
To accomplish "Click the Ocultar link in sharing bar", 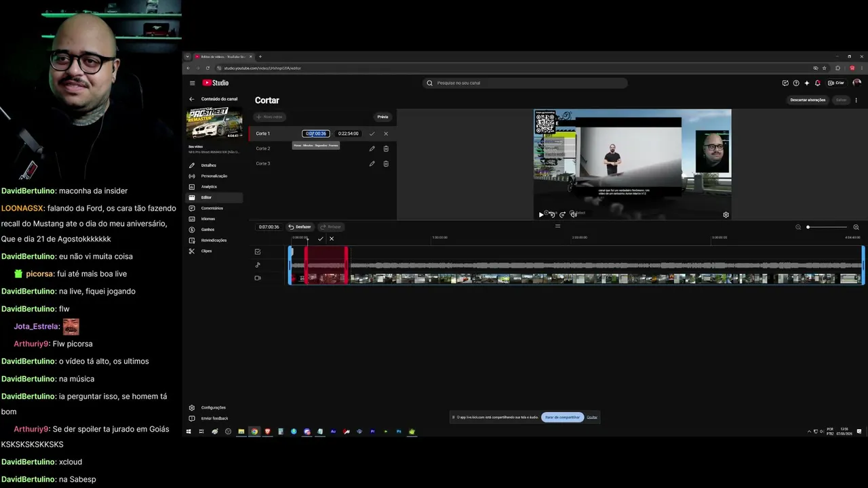I will 592,417.
